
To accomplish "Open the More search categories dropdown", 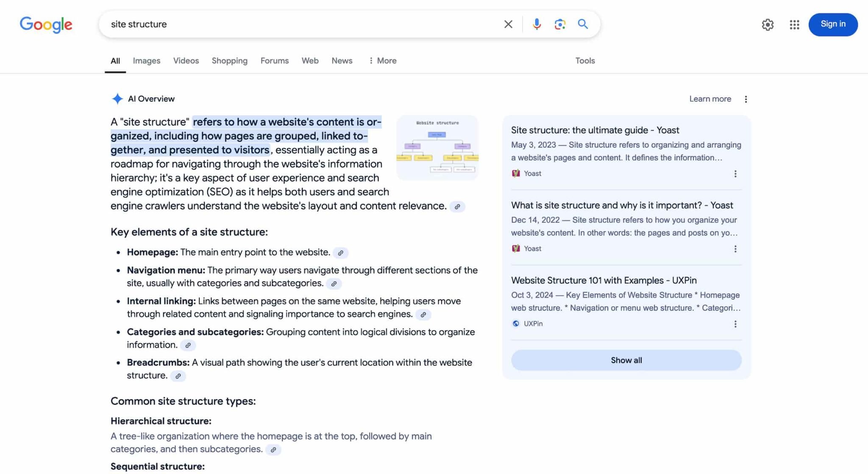I will click(x=382, y=61).
